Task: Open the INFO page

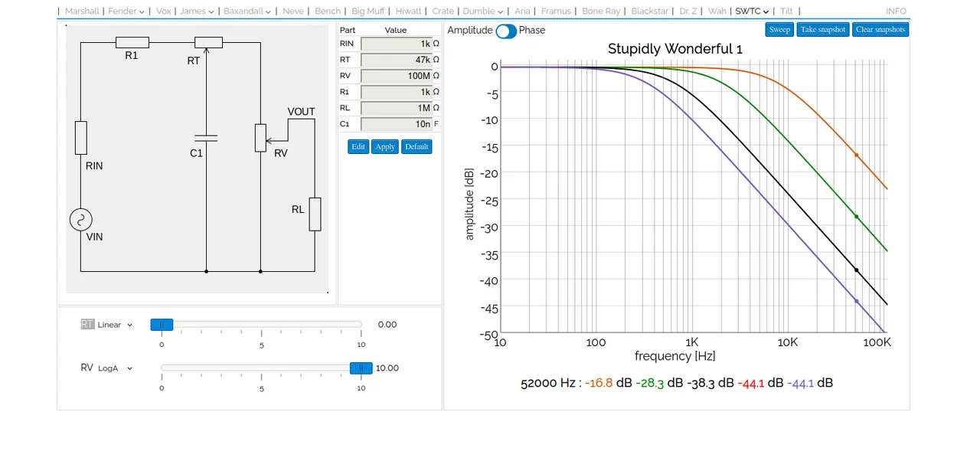Action: [896, 11]
